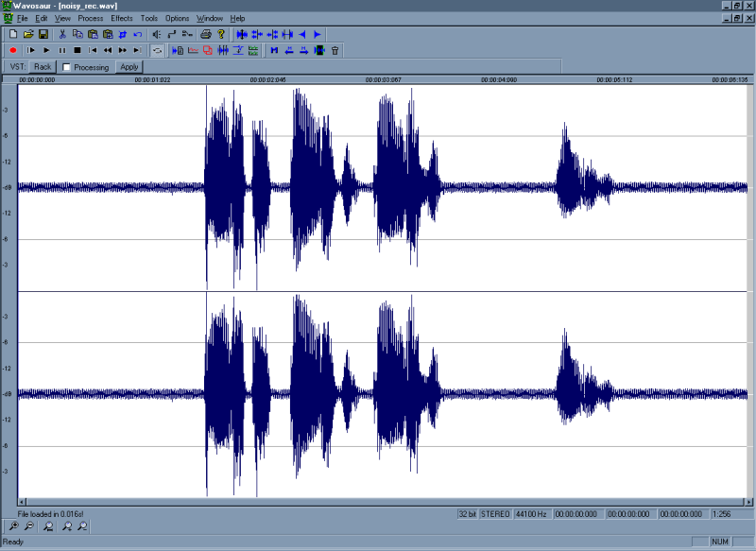
Task: Open the Process menu
Action: [91, 18]
